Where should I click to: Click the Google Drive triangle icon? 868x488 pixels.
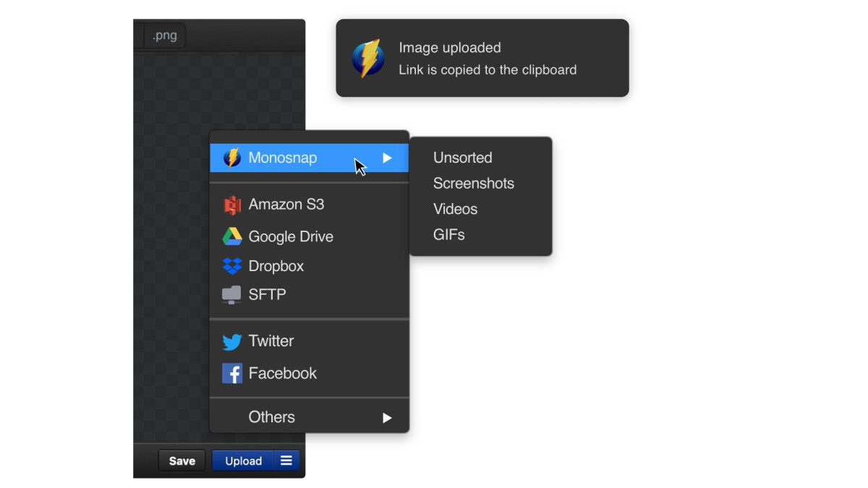231,236
